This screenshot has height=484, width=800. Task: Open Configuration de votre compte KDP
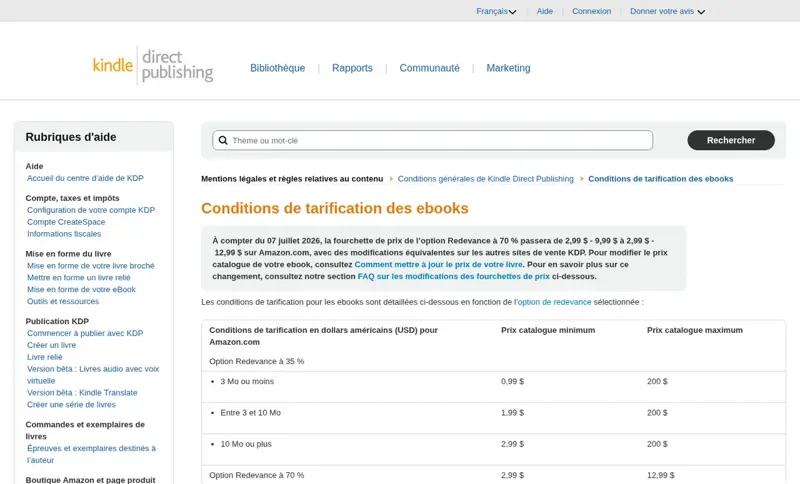[x=91, y=210]
